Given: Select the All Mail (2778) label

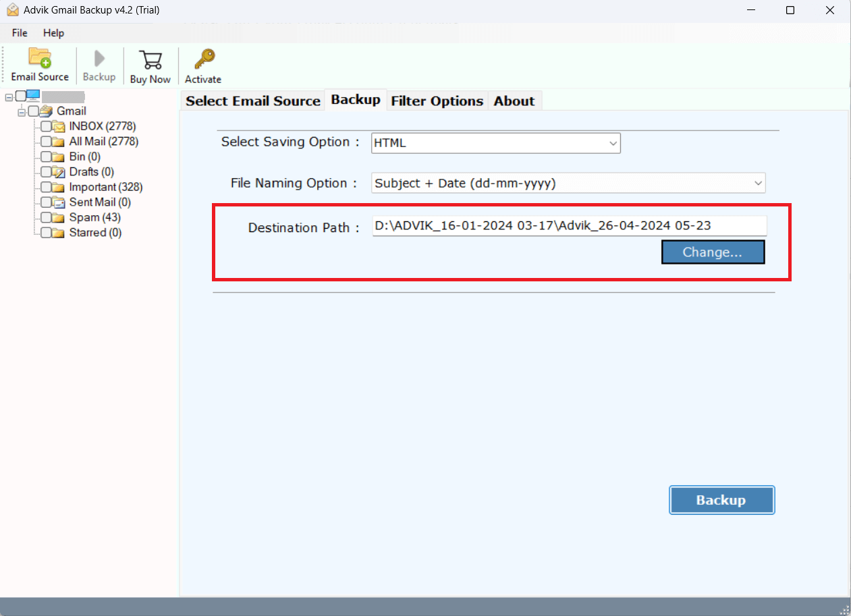Looking at the screenshot, I should click(x=104, y=142).
